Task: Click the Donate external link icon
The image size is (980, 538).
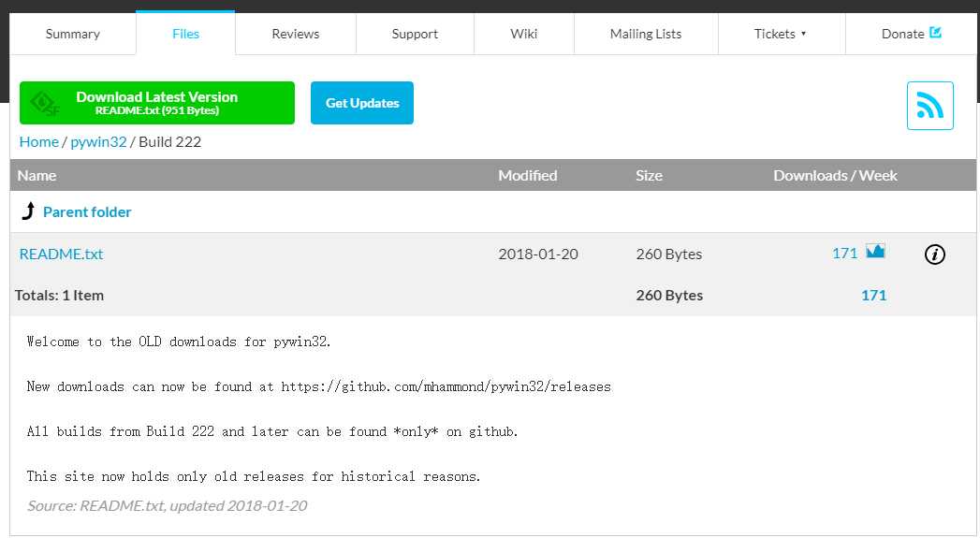Action: click(936, 33)
